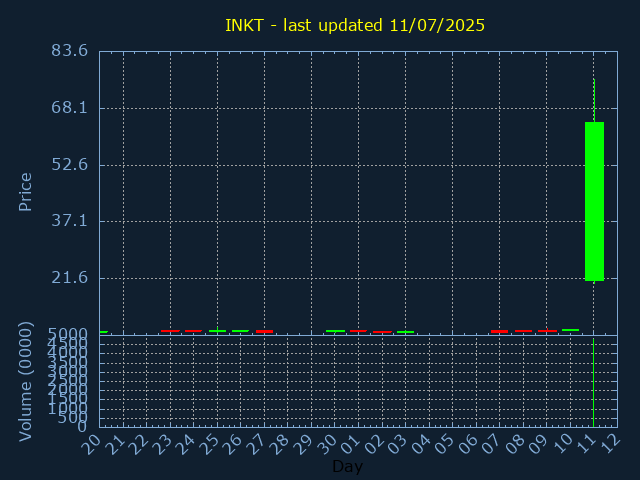The width and height of the screenshot is (640, 480).
Task: Select the red candlestick on day 27
Action: 264,331
